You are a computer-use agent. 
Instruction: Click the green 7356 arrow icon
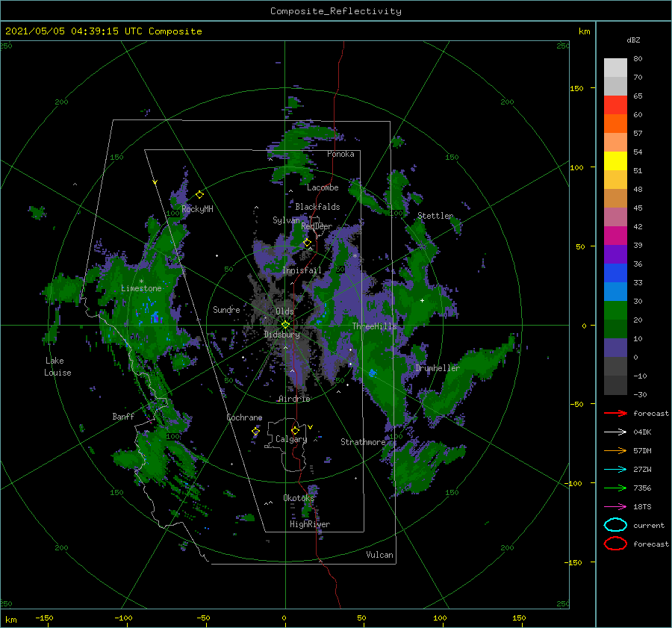coord(615,488)
